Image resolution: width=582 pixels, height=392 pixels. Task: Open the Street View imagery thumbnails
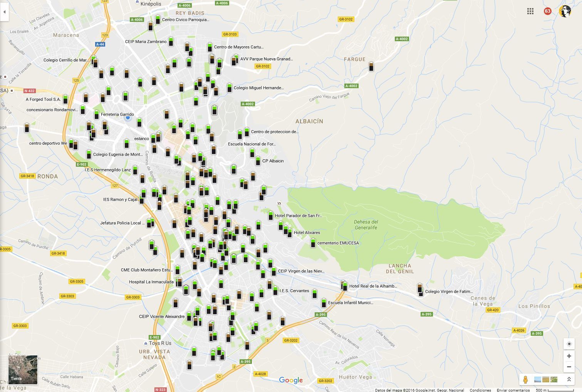coord(546,380)
